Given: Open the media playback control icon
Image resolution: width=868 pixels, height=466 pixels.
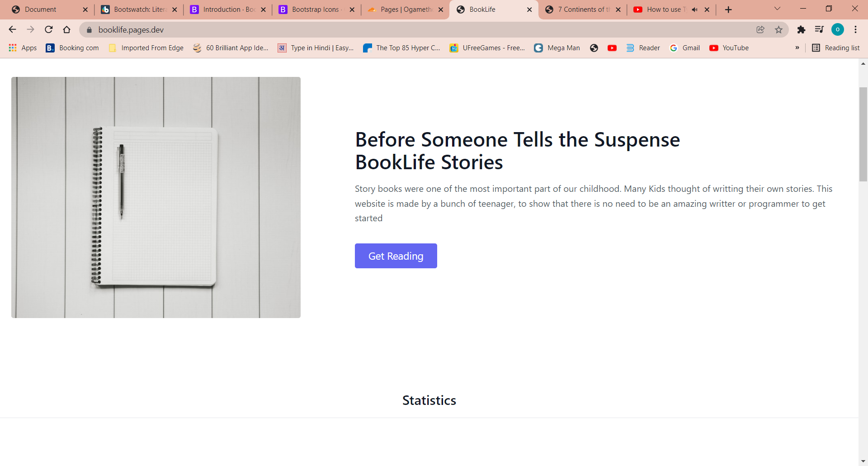Looking at the screenshot, I should 819,29.
